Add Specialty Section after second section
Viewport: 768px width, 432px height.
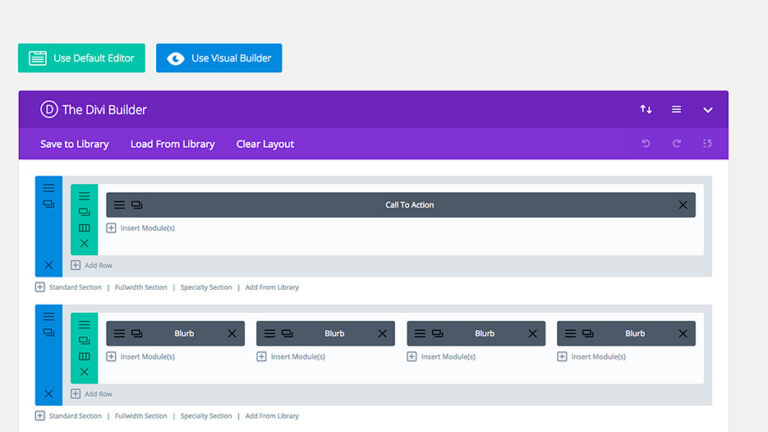[x=206, y=416]
